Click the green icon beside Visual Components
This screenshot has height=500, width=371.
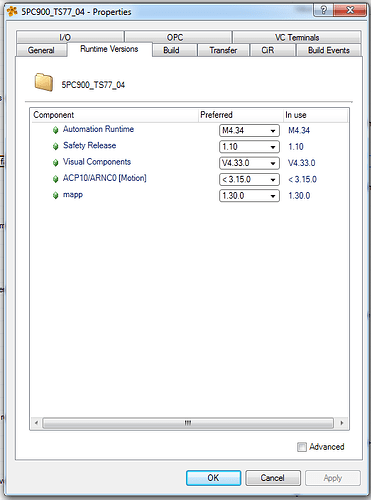coord(56,163)
